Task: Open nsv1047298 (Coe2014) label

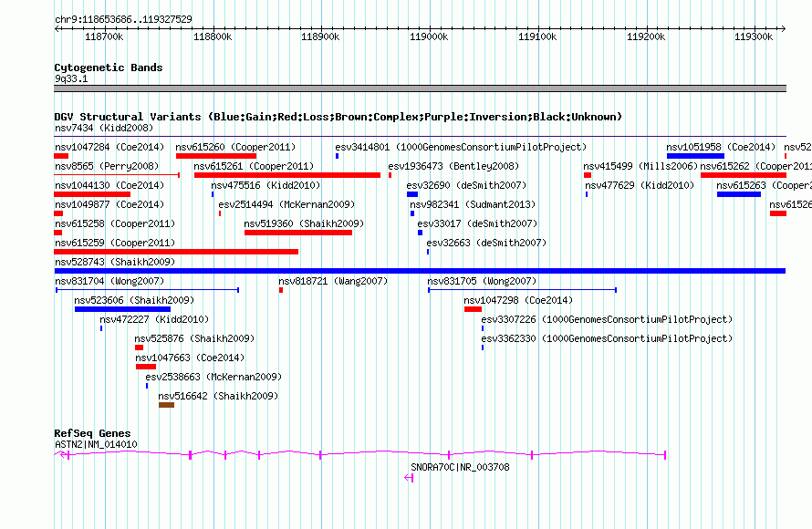Action: pyautogui.click(x=518, y=300)
